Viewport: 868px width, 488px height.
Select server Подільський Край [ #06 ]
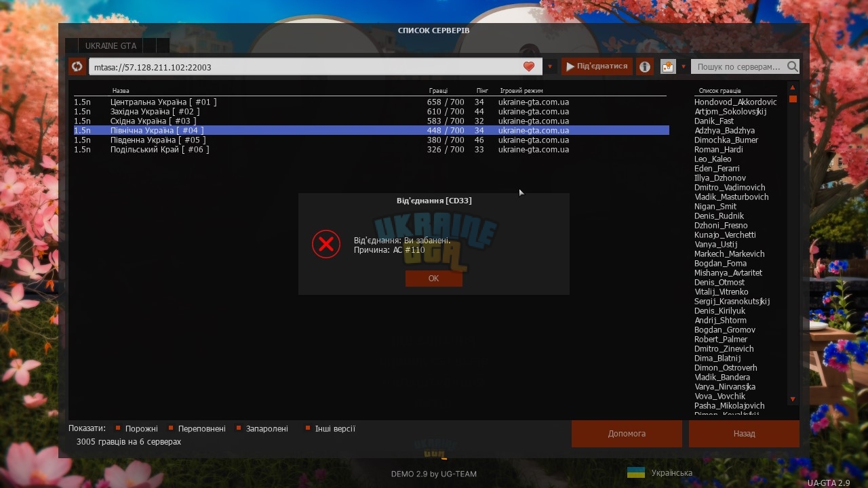point(371,150)
